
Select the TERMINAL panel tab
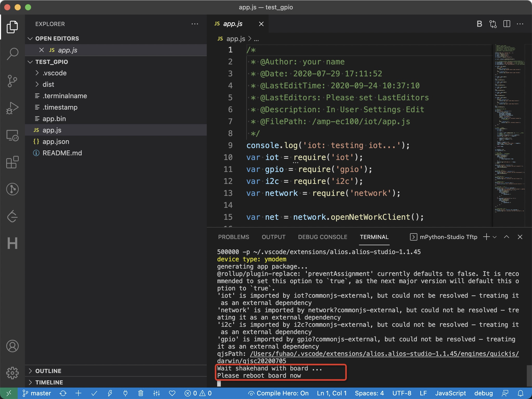(374, 237)
